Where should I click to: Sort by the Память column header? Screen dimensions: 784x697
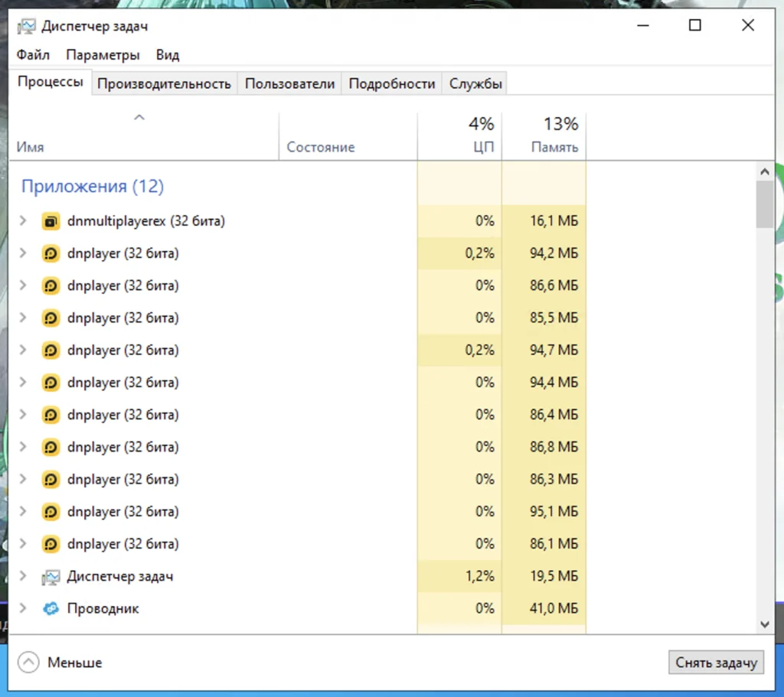tap(544, 136)
